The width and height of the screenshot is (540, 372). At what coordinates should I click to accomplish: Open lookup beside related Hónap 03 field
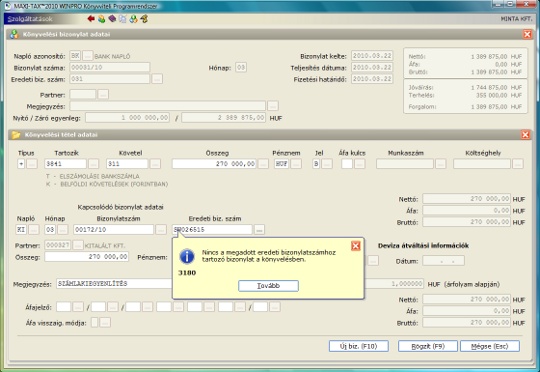pyautogui.click(x=63, y=230)
